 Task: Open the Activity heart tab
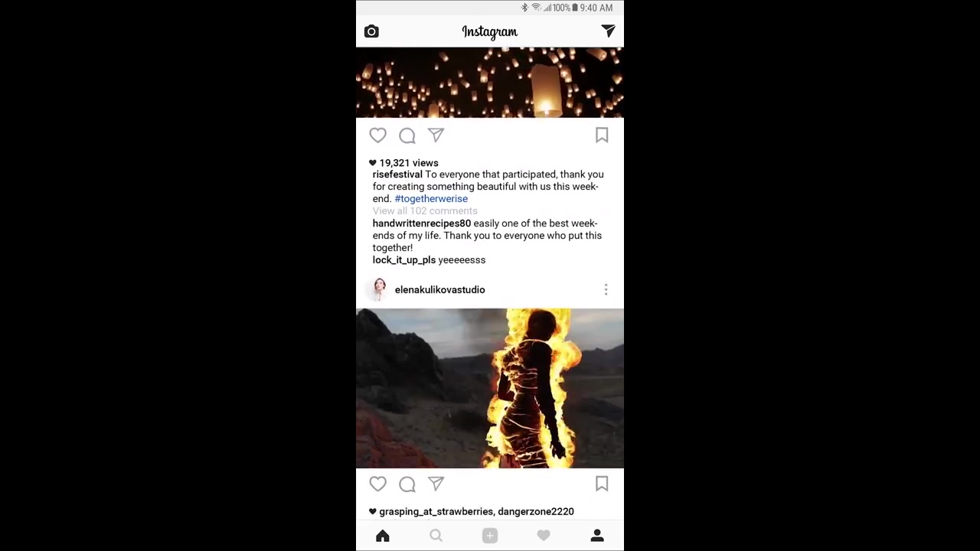point(544,536)
